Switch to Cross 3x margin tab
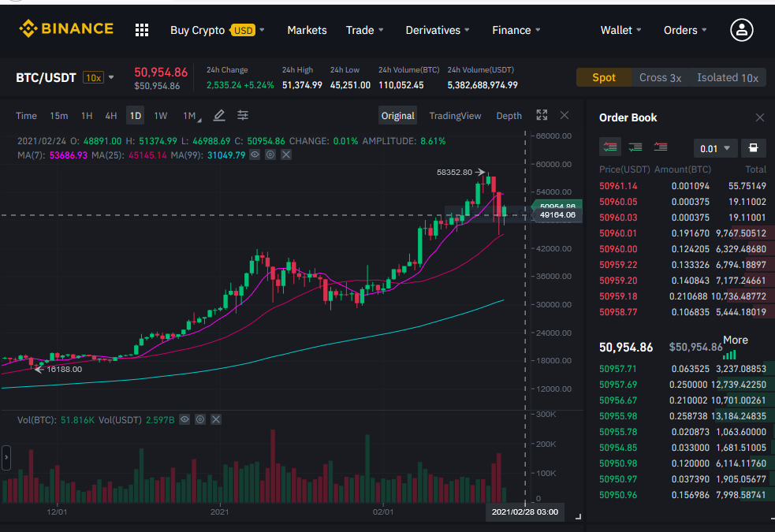The image size is (775, 532). click(661, 77)
